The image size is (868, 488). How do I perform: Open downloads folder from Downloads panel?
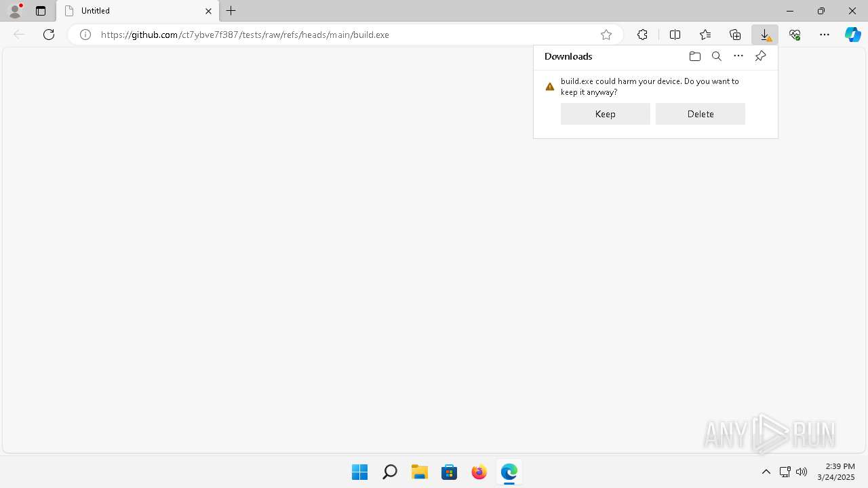tap(695, 56)
